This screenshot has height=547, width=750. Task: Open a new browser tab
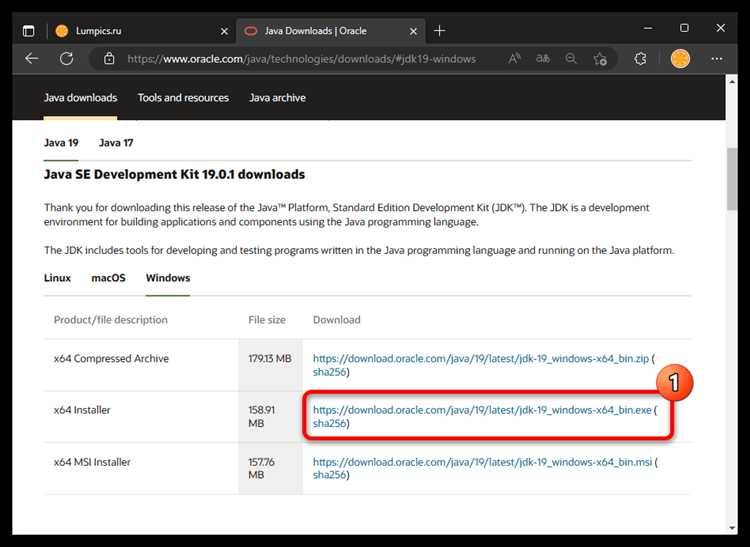point(439,31)
